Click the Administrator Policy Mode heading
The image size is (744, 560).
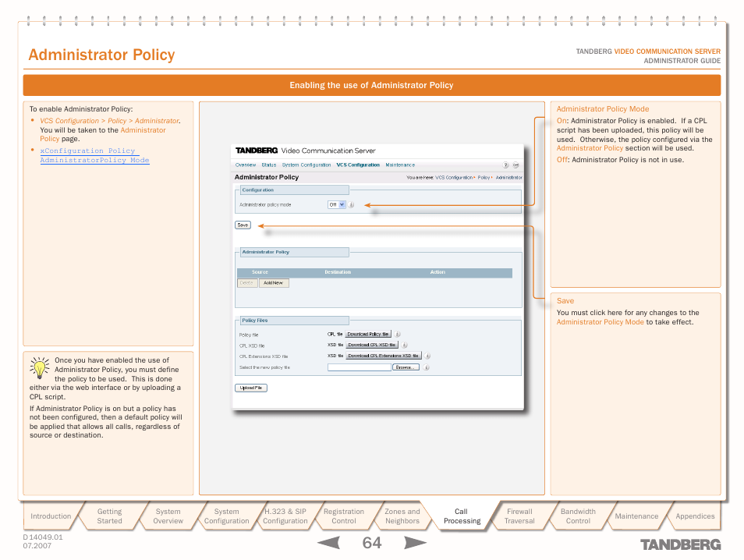click(x=603, y=109)
